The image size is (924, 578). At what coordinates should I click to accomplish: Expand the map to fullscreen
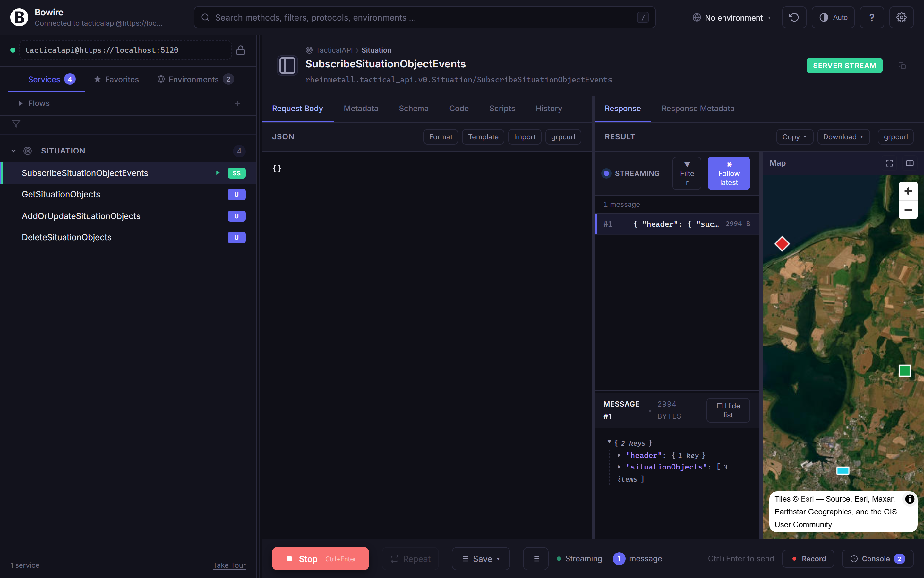(889, 163)
